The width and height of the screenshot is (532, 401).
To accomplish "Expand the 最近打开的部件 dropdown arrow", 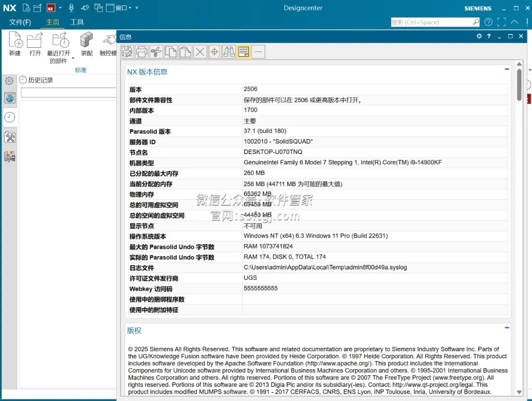I will pos(73,58).
